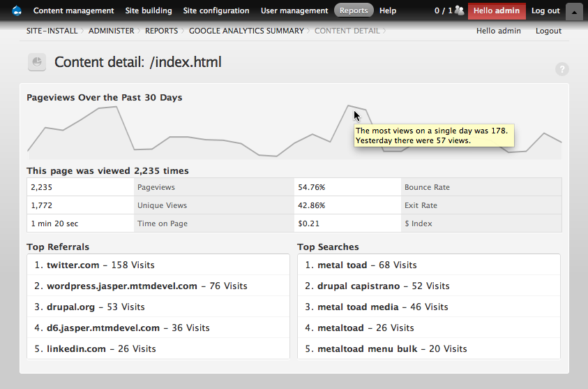The image size is (588, 389).
Task: Click the red Hello admin button
Action: (497, 10)
